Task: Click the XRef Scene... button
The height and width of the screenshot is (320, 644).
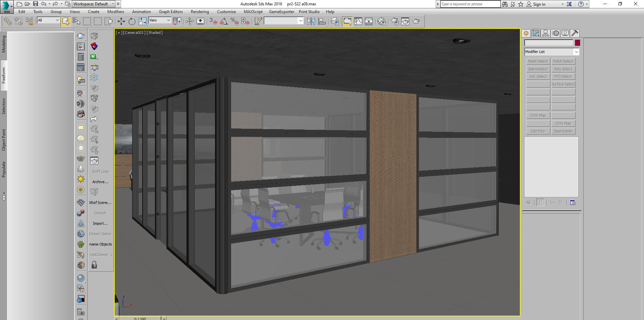Action: [x=100, y=203]
